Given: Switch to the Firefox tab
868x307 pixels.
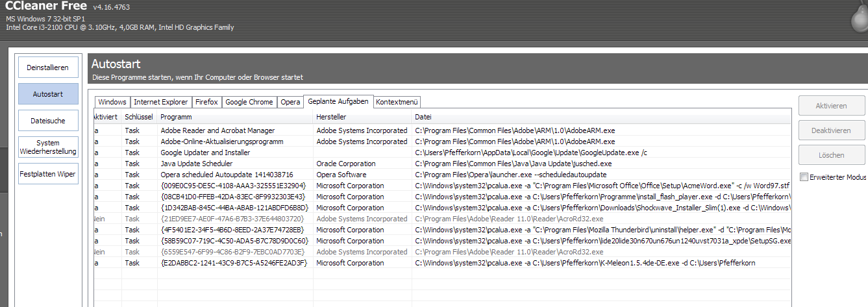Looking at the screenshot, I should pyautogui.click(x=206, y=102).
